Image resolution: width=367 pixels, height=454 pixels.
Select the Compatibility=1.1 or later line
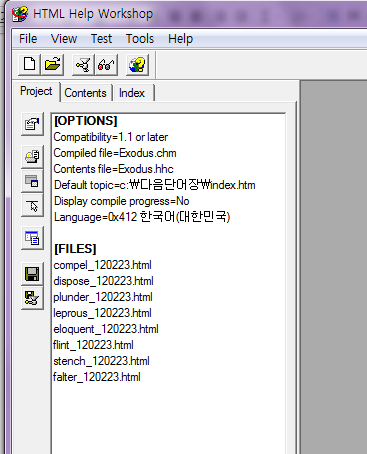(x=111, y=137)
